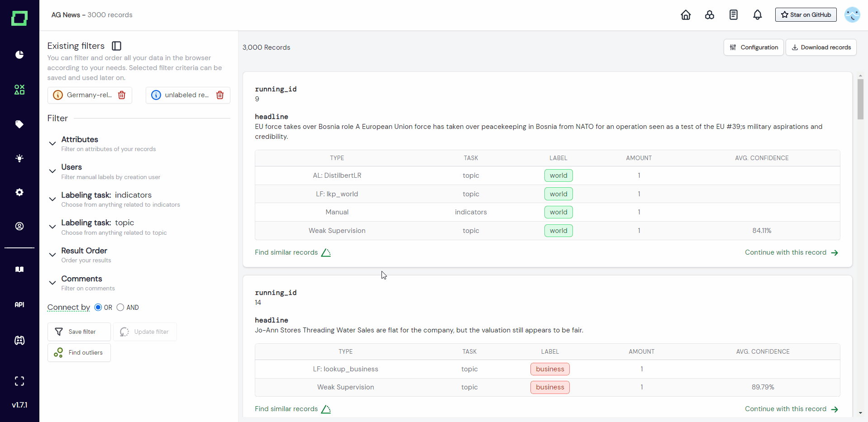
Task: Open the data browser shapes icon
Action: tap(19, 90)
